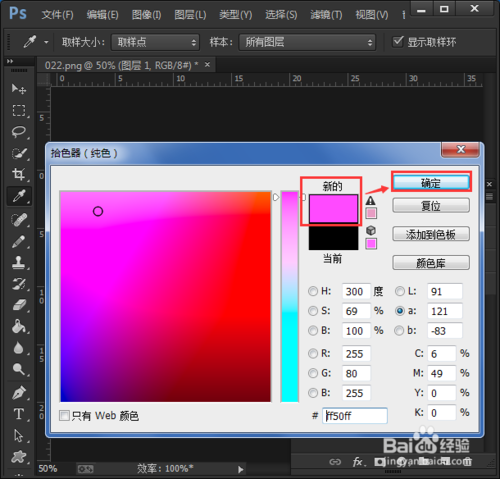Select the Lab a radio button

[x=400, y=311]
